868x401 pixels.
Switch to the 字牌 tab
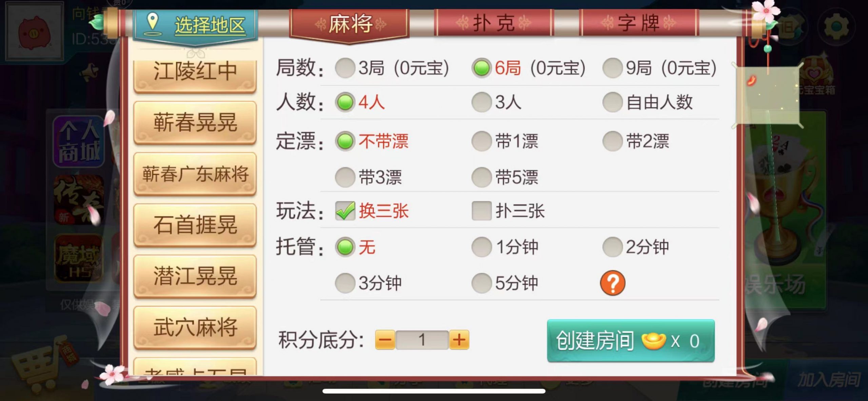coord(639,23)
